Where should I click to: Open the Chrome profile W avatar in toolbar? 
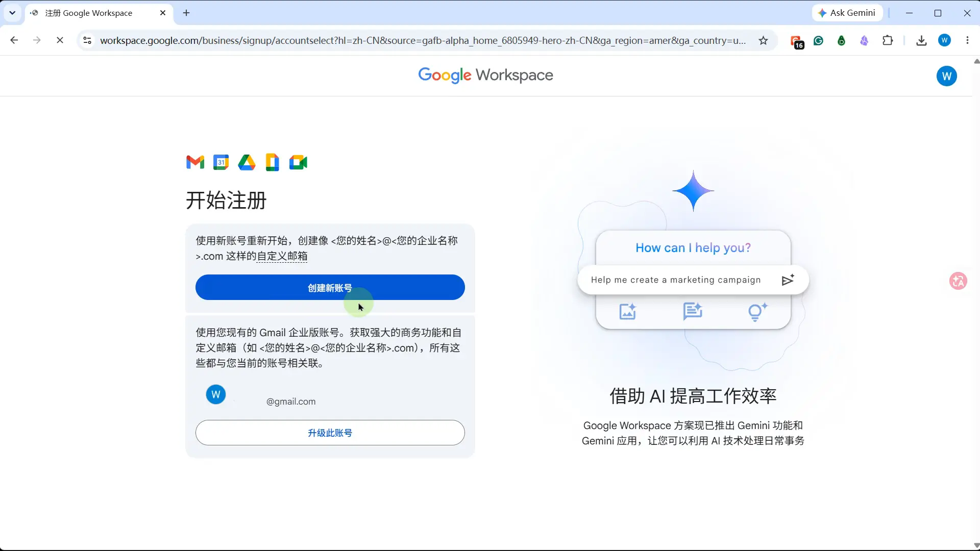[x=945, y=40]
